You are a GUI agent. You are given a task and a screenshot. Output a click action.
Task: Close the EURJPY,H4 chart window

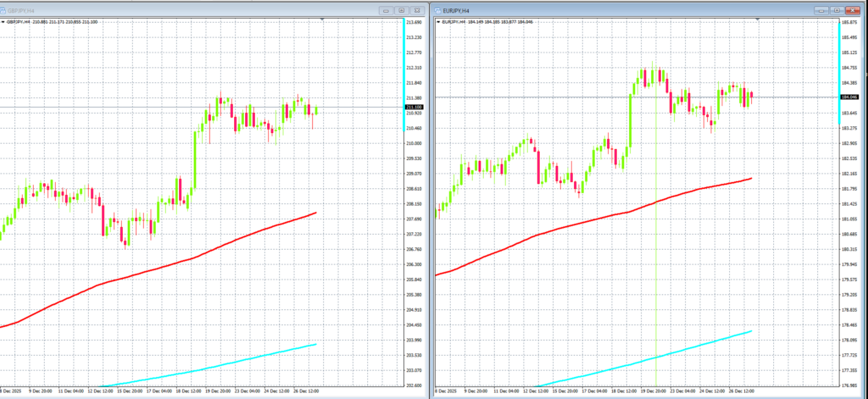853,9
